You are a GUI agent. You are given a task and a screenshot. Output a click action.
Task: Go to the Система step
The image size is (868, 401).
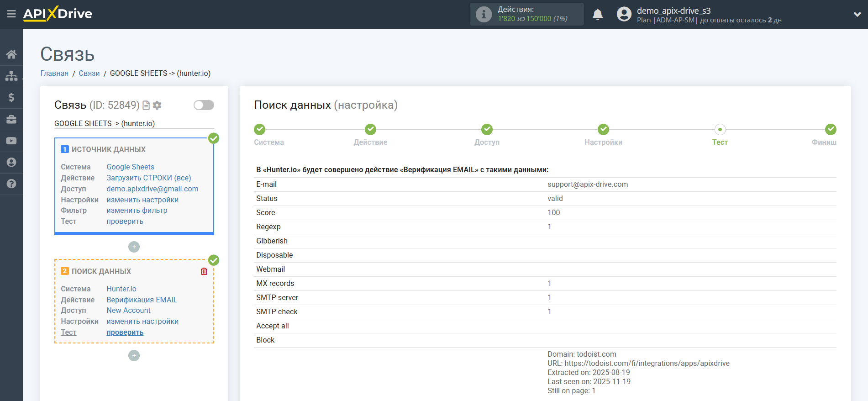coord(260,129)
